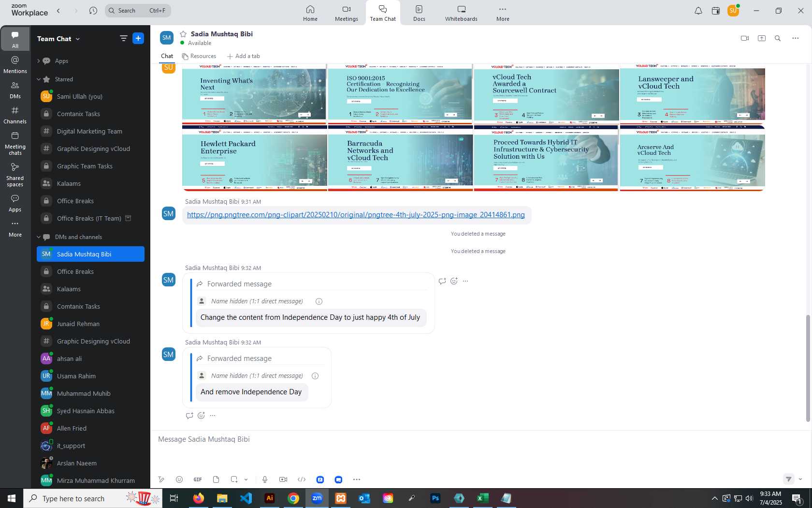The width and height of the screenshot is (812, 508).
Task: Open screenshot dropdown arrow
Action: 246,479
